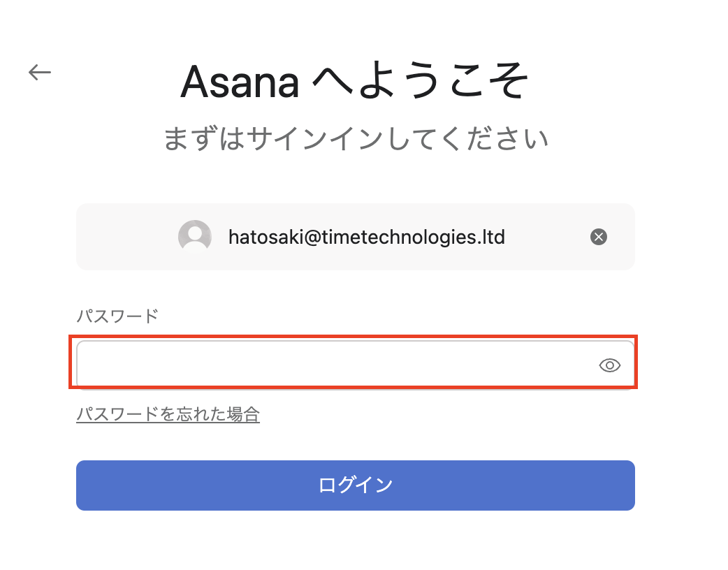Clear the selected account email address

[599, 237]
